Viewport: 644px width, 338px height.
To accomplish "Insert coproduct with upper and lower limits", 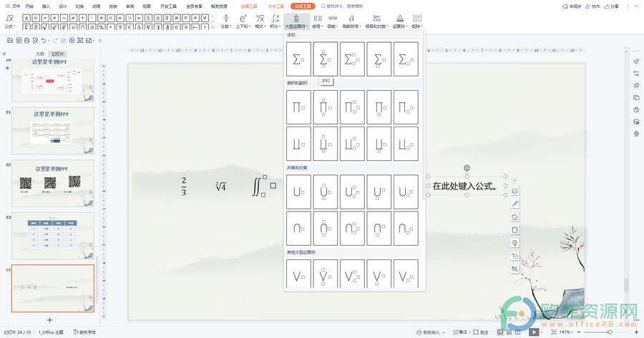I will [326, 144].
